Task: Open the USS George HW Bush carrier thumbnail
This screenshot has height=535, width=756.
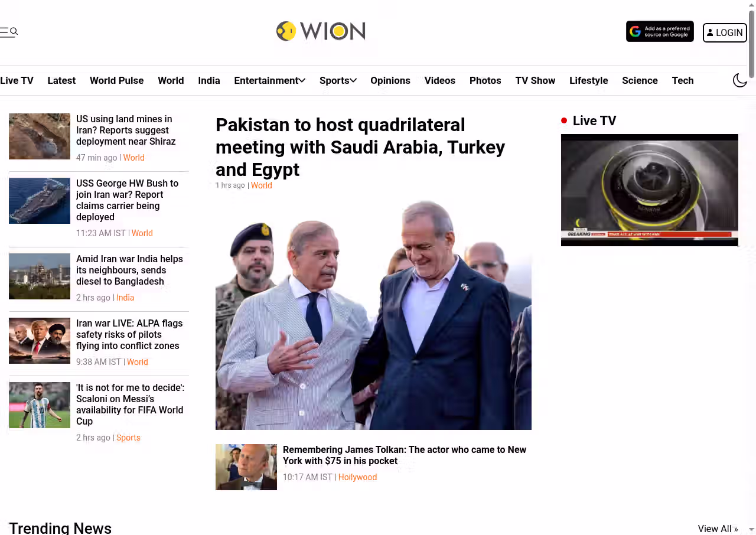Action: (x=40, y=201)
